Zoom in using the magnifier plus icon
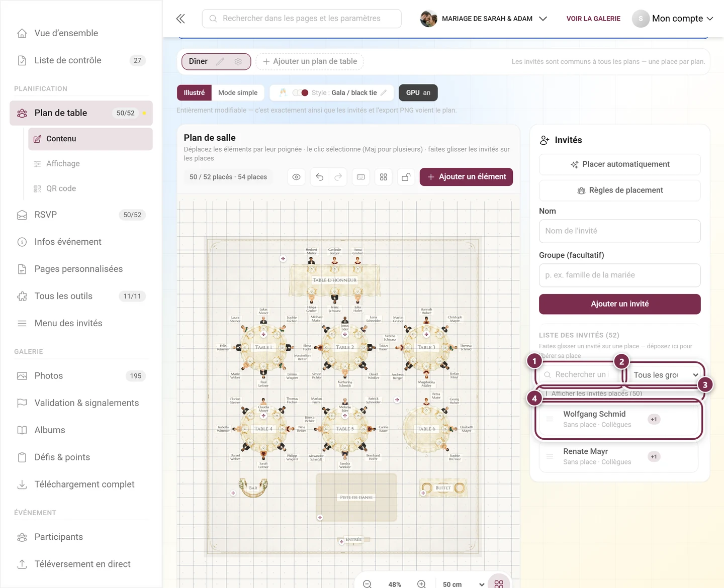724x588 pixels. (421, 584)
